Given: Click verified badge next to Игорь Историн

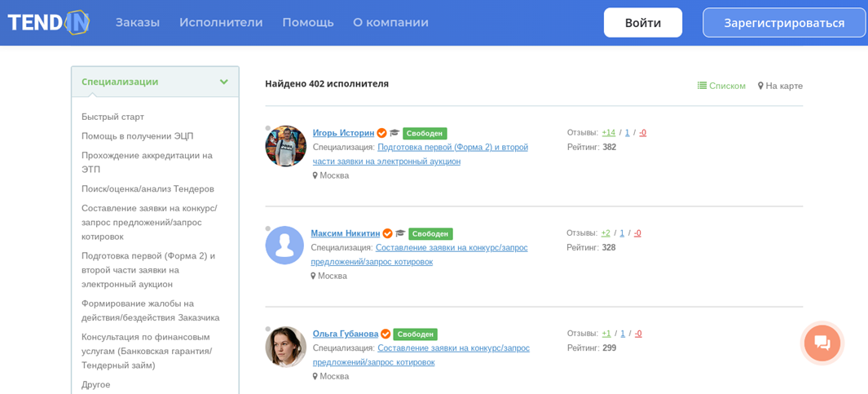Looking at the screenshot, I should pyautogui.click(x=381, y=133).
